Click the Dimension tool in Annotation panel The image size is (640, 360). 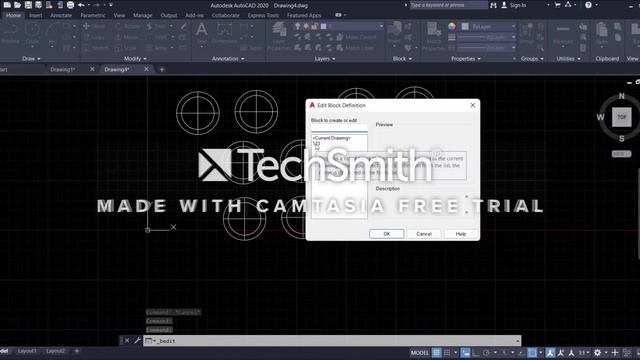224,33
